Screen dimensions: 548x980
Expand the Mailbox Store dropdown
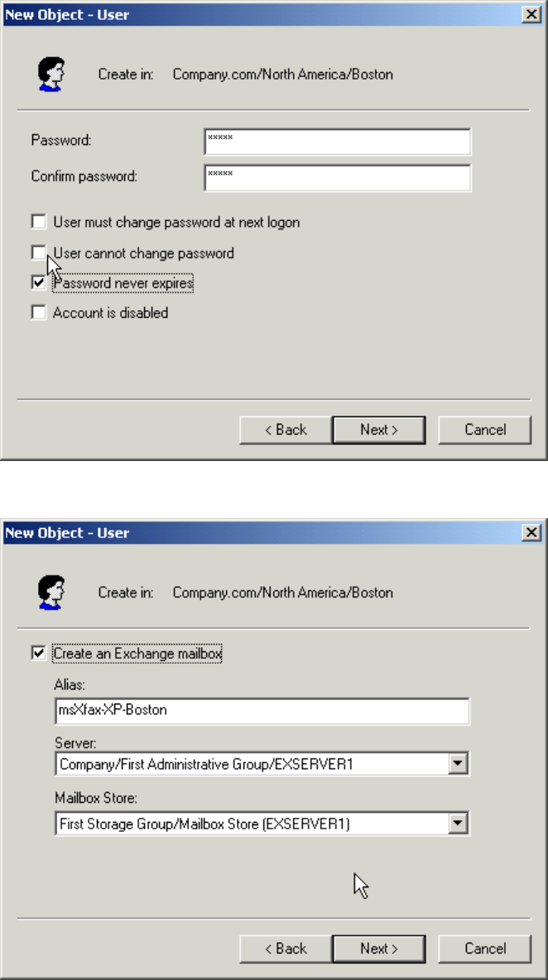(459, 824)
